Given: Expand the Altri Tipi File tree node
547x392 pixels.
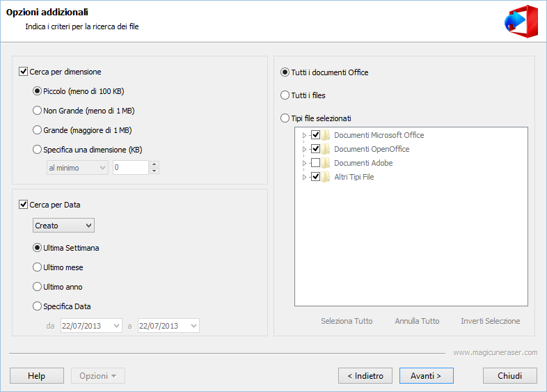Looking at the screenshot, I should coord(304,177).
